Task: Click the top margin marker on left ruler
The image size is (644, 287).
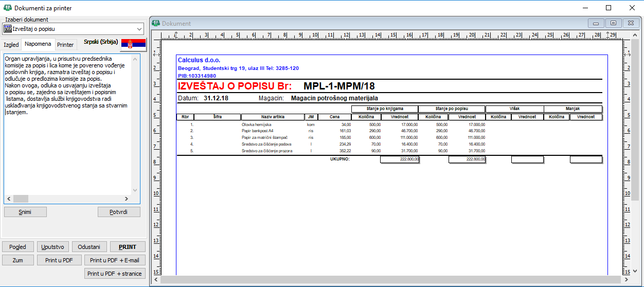Action: 156,55
